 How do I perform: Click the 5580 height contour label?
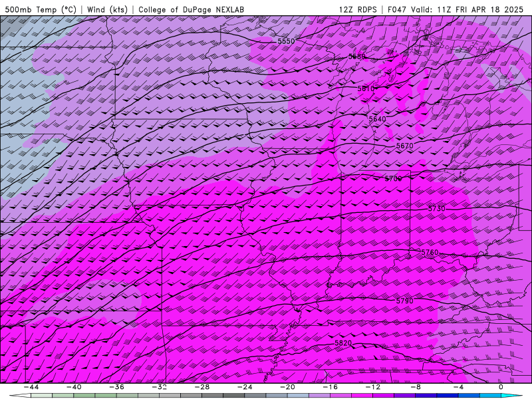pyautogui.click(x=357, y=57)
